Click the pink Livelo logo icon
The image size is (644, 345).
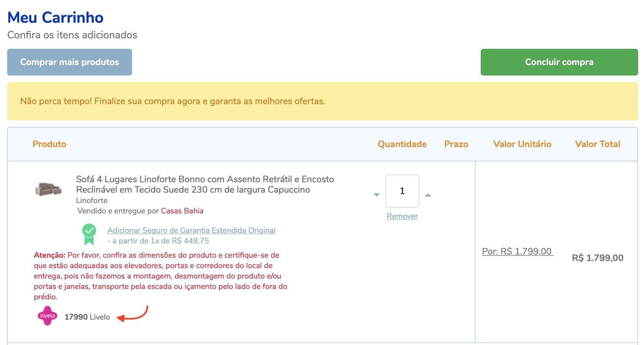pyautogui.click(x=47, y=316)
